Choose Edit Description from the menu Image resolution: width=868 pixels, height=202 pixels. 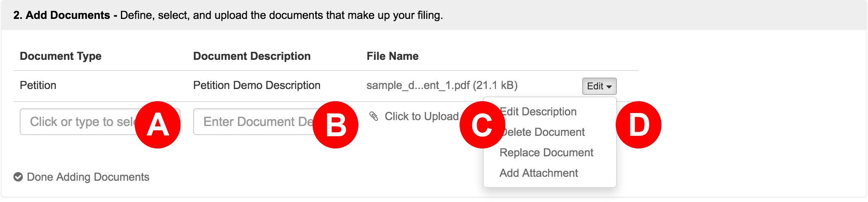click(538, 112)
